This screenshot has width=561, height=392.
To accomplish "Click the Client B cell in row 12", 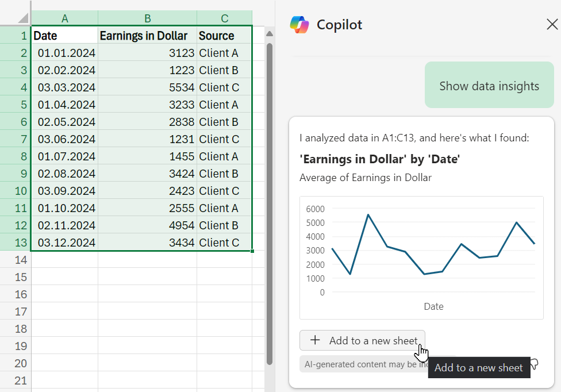I will click(224, 225).
